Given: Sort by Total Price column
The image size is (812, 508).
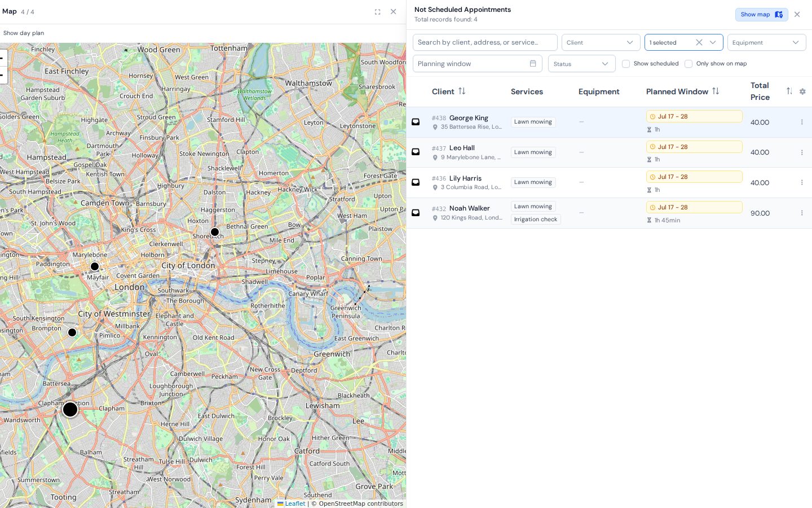Looking at the screenshot, I should point(789,91).
